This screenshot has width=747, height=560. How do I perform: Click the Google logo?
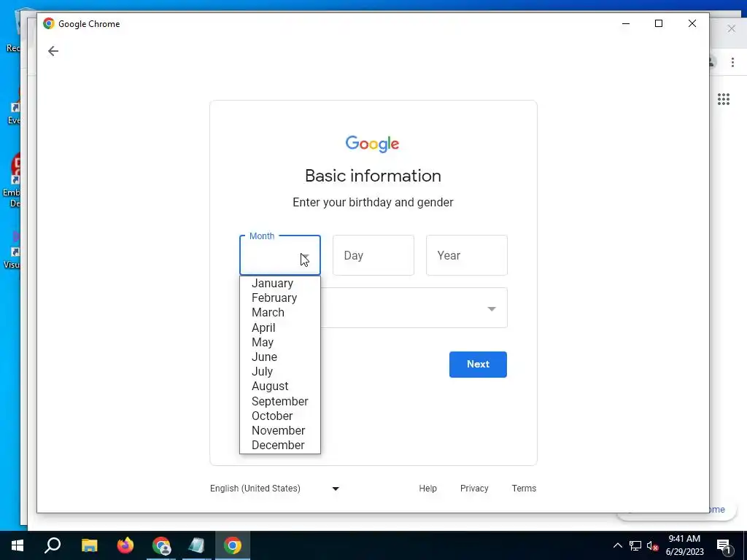click(373, 144)
